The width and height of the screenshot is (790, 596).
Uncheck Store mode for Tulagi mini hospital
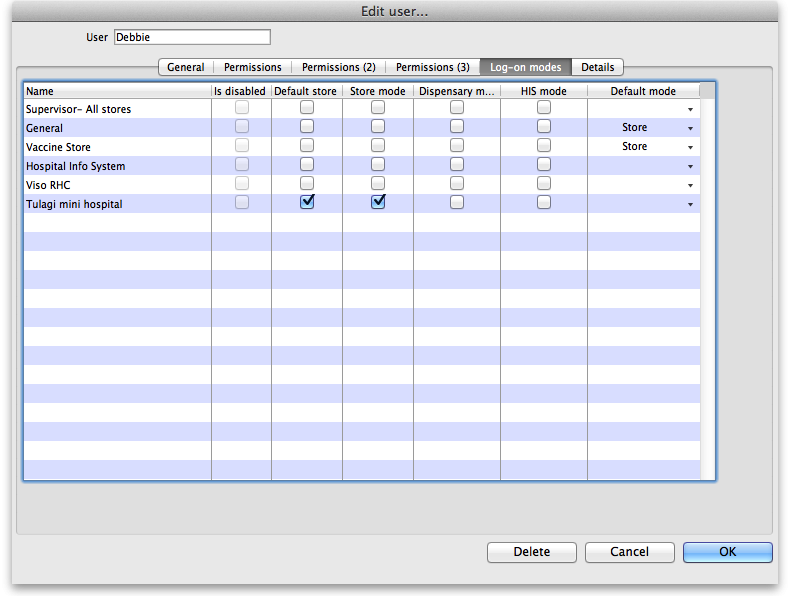378,202
